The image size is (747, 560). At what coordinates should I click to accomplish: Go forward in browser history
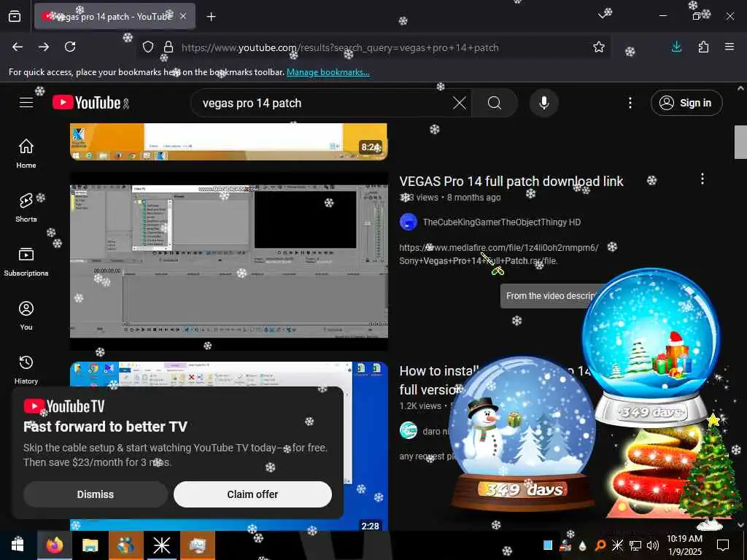point(44,47)
